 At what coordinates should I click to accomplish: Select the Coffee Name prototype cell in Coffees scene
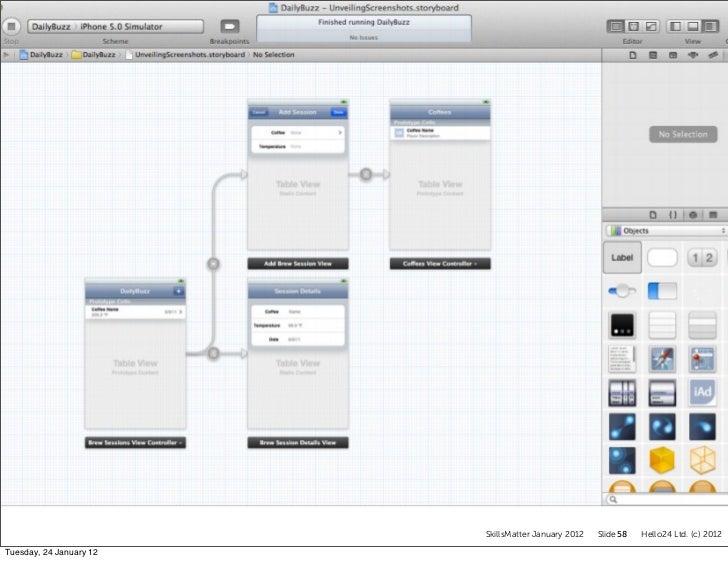coord(440,133)
